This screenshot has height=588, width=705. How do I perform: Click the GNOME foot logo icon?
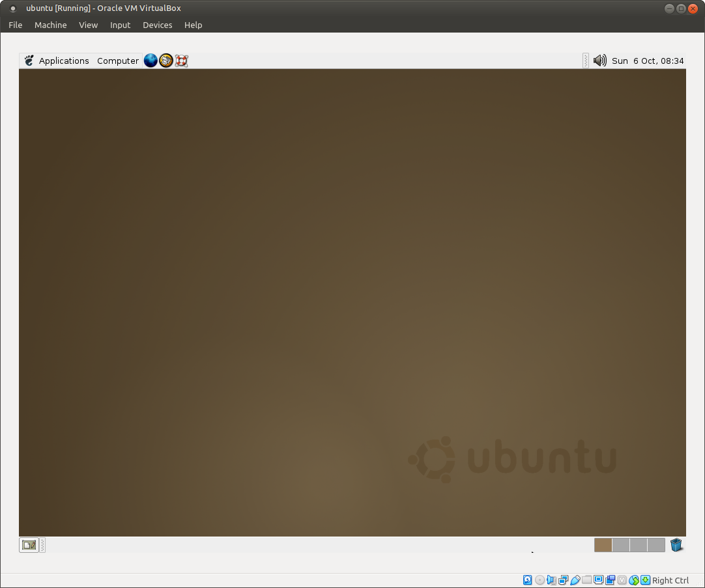[x=29, y=60]
